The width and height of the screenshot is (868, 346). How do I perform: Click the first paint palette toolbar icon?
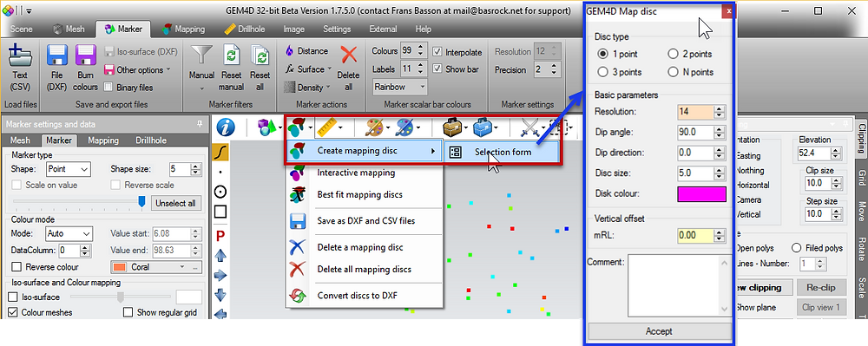pos(375,128)
